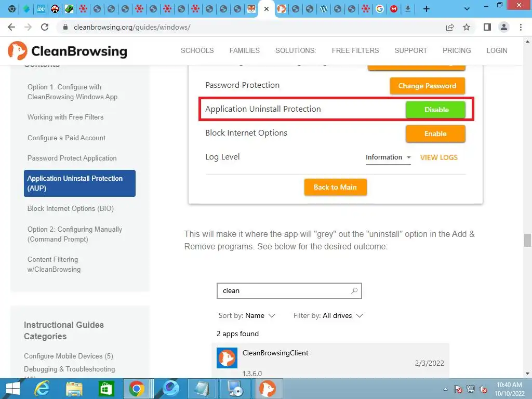Switch to the teal diamond icon tab
This screenshot has width=532, height=399.
click(26, 9)
